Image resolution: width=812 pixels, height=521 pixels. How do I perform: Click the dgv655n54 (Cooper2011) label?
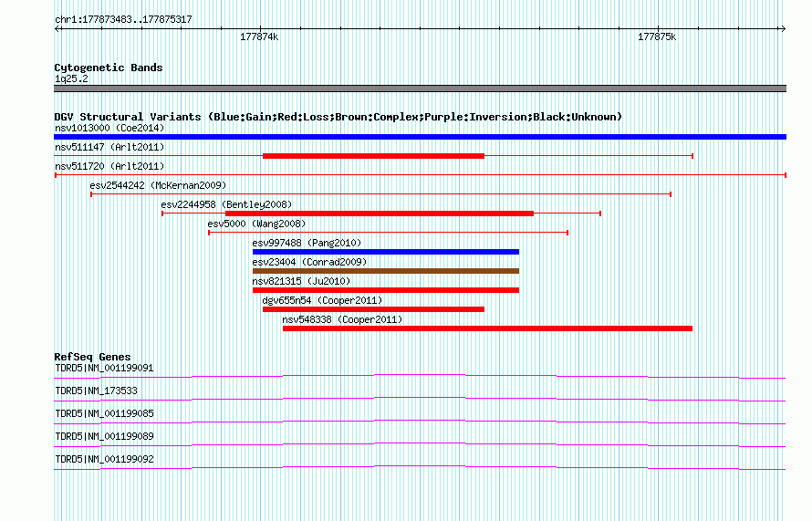coord(322,300)
